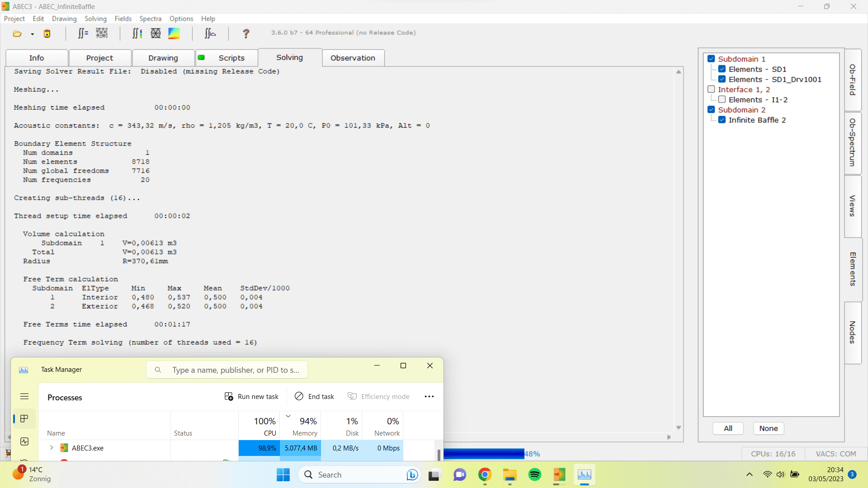Sort processes by CPU column
The image size is (868, 488).
[x=259, y=426]
